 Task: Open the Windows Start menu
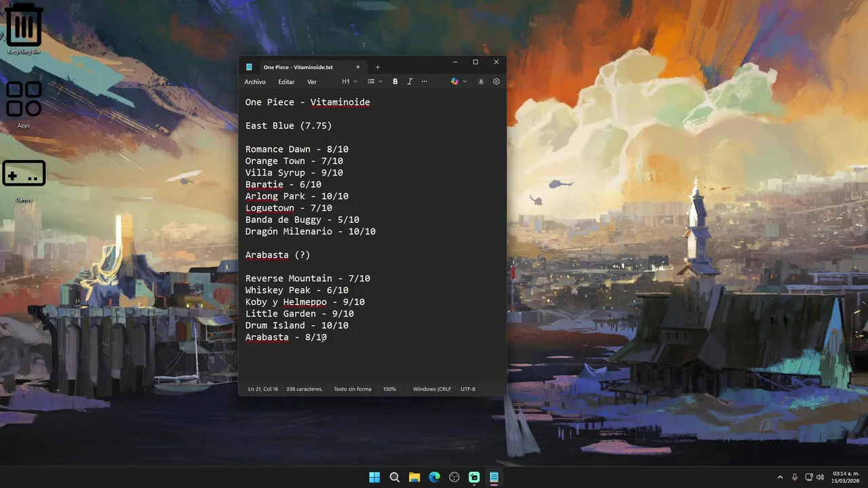click(374, 477)
